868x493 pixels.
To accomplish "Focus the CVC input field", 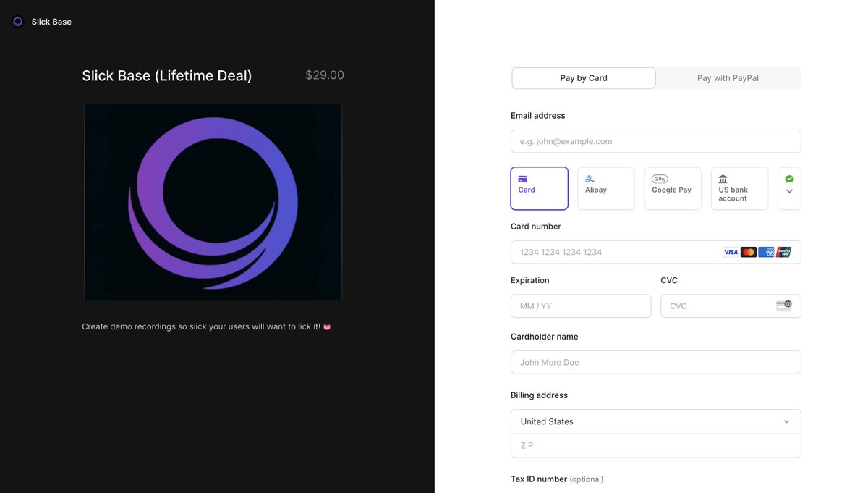I will pyautogui.click(x=731, y=306).
